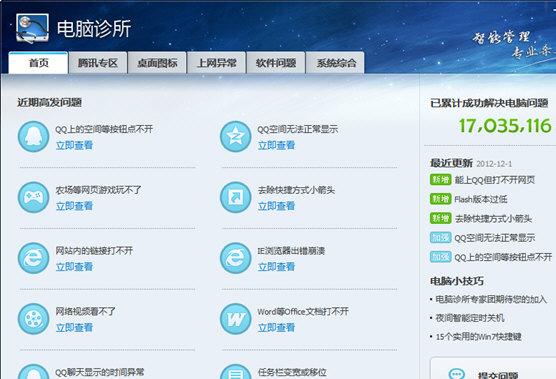
Task: Click 立即查看 under 农场等网页游戏玩不了
Action: coord(74,206)
